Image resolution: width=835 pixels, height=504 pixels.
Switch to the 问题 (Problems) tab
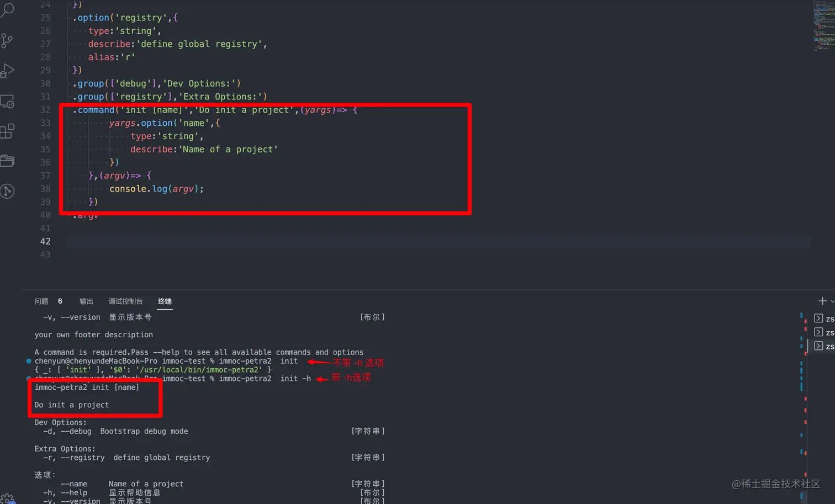point(41,301)
